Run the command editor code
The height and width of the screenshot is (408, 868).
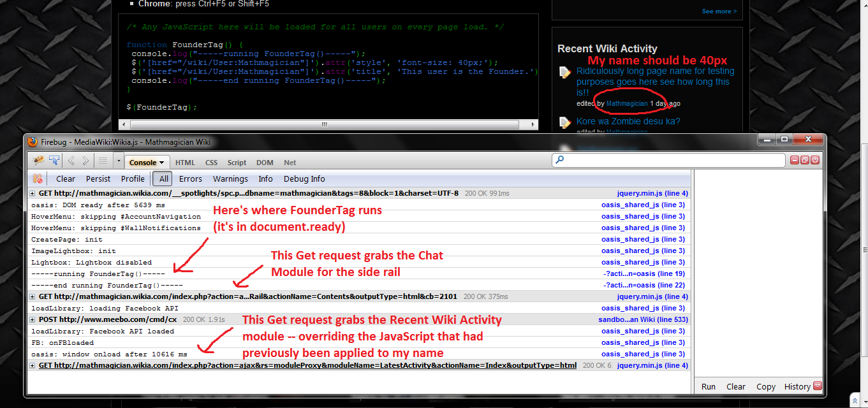tap(708, 386)
